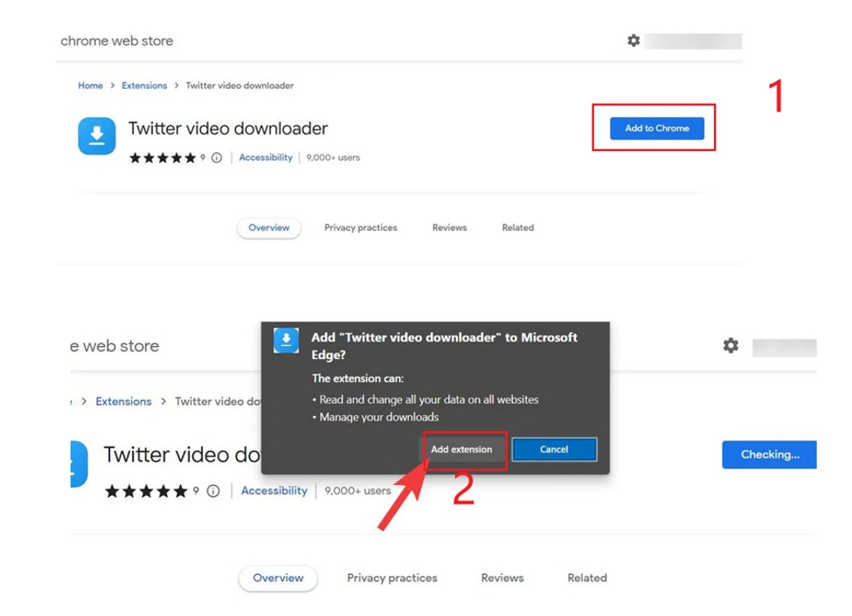The image size is (852, 616).
Task: Open settings gear in top store header
Action: pos(634,40)
